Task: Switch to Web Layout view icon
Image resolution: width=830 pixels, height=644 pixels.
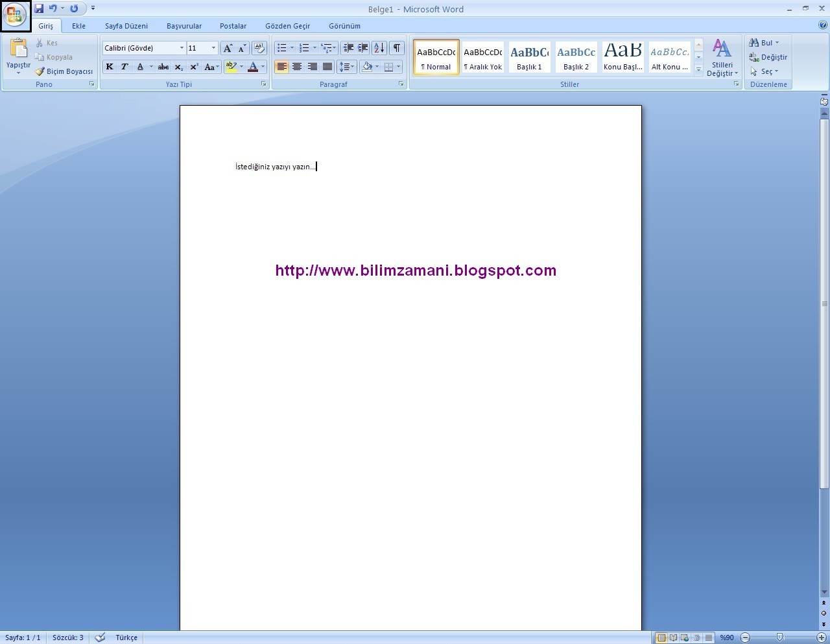Action: (x=685, y=638)
